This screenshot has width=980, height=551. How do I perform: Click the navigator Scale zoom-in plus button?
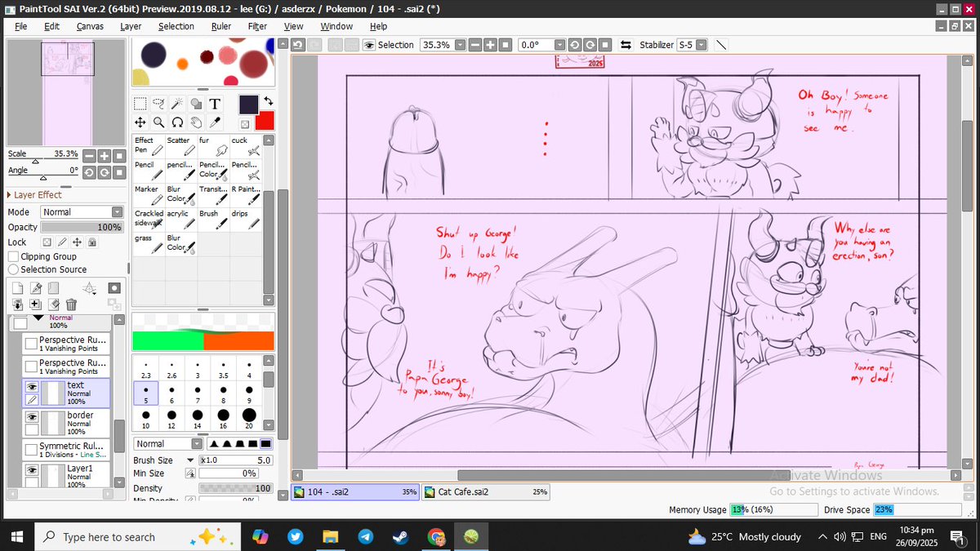[105, 155]
